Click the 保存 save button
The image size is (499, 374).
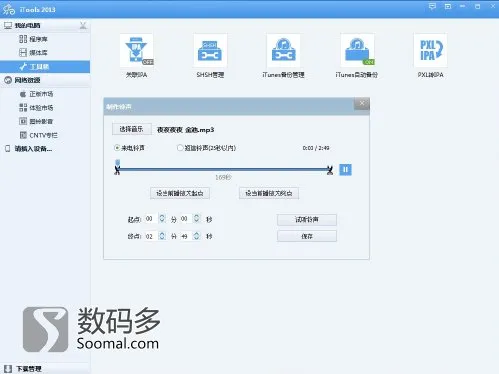click(x=307, y=236)
